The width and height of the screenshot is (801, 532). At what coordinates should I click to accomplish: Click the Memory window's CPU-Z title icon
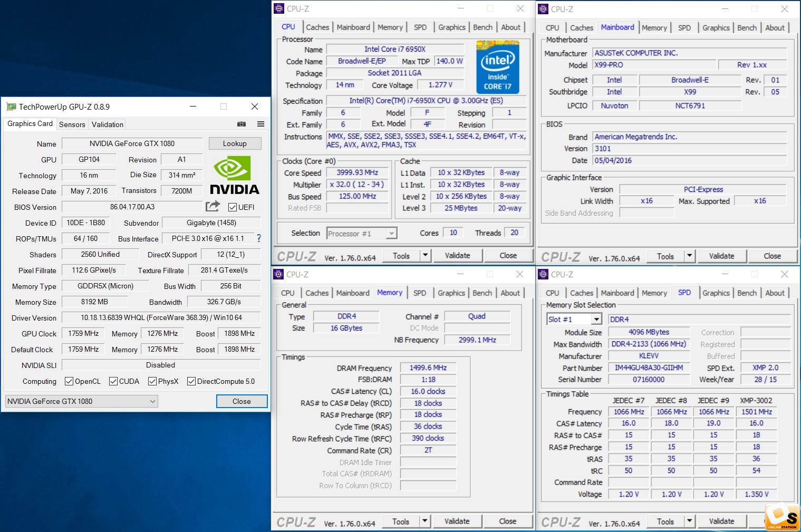click(279, 274)
